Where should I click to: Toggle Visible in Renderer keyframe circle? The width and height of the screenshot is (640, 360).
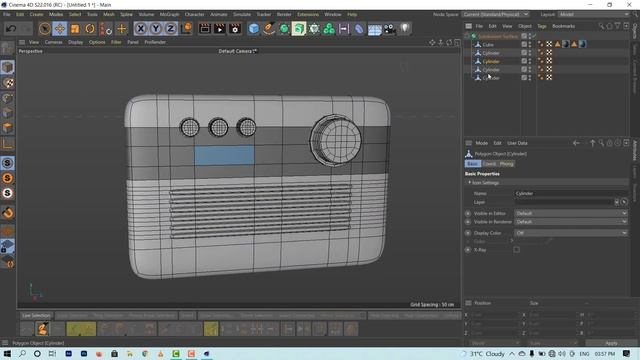click(x=468, y=222)
